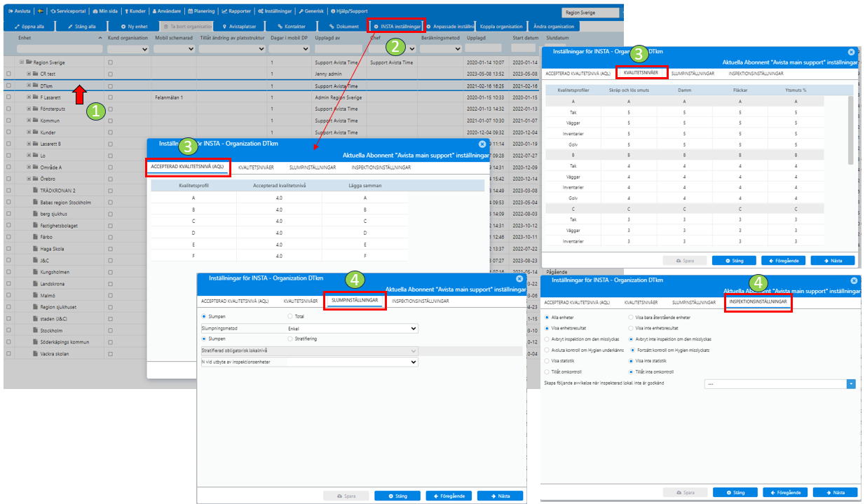The image size is (865, 504).
Task: Click the folder icon of Fönsterputs row
Action: [36, 109]
